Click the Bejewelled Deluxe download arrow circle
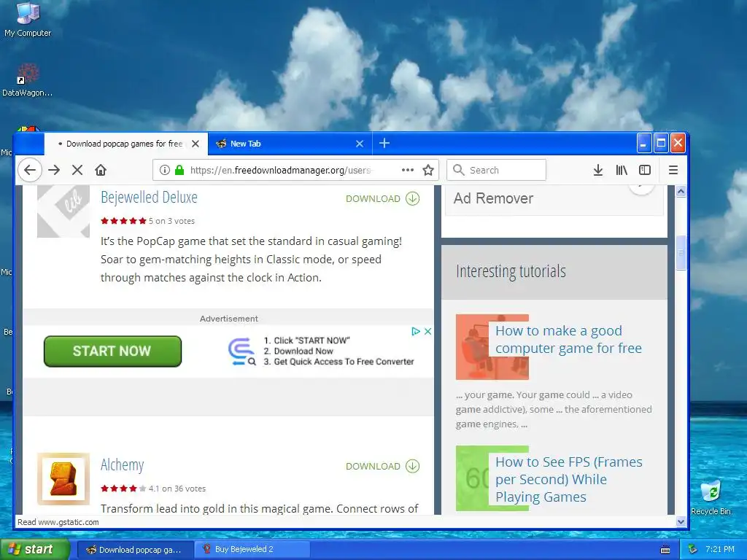747x560 pixels. (413, 198)
